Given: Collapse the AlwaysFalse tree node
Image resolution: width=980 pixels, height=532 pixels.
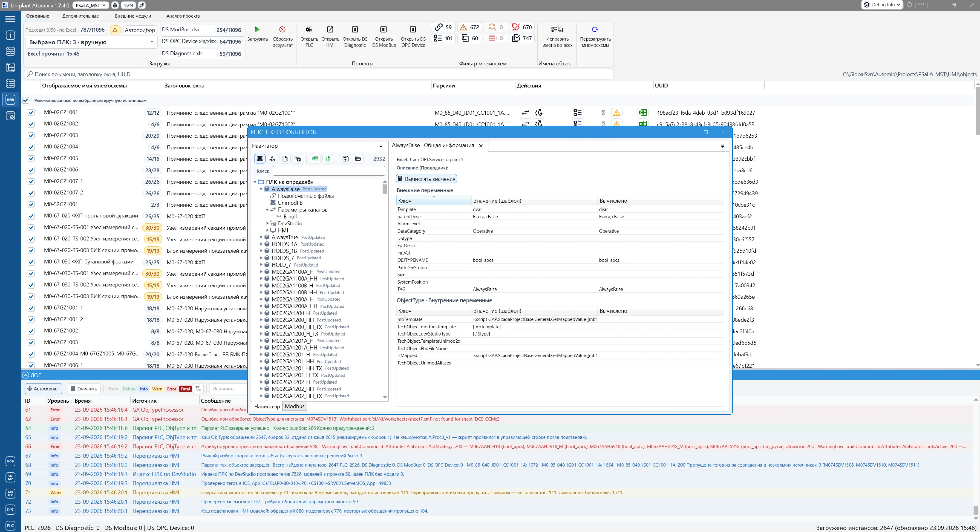Looking at the screenshot, I should pyautogui.click(x=261, y=189).
